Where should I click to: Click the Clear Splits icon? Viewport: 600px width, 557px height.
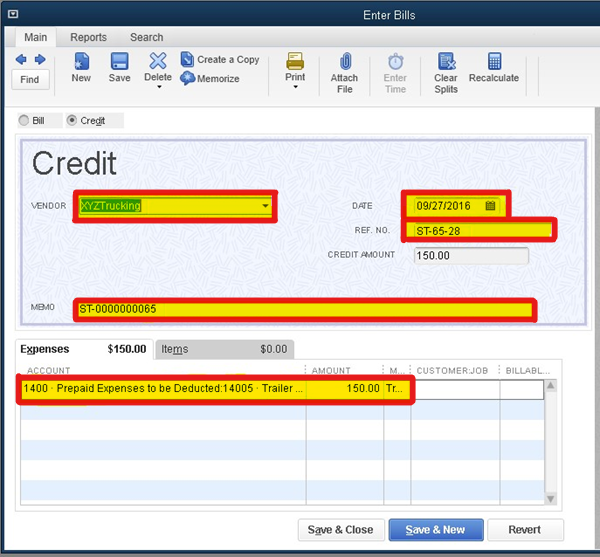tap(446, 62)
